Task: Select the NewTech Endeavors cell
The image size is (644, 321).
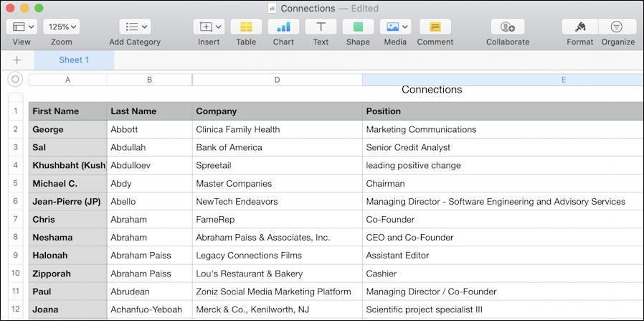Action: (x=278, y=202)
